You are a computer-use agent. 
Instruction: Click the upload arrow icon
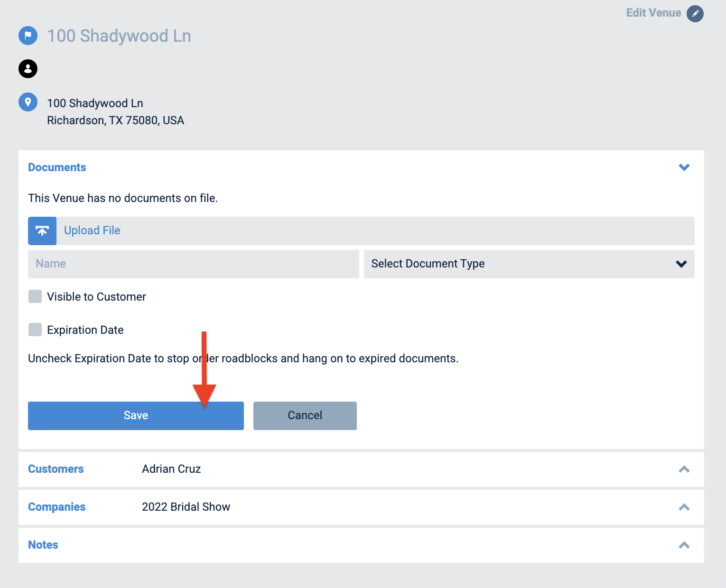[42, 231]
